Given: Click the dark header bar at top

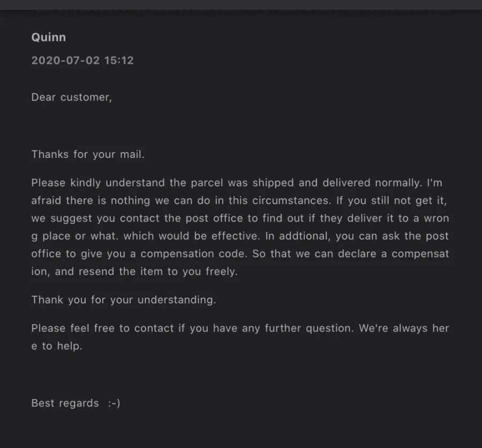Looking at the screenshot, I should (x=241, y=5).
